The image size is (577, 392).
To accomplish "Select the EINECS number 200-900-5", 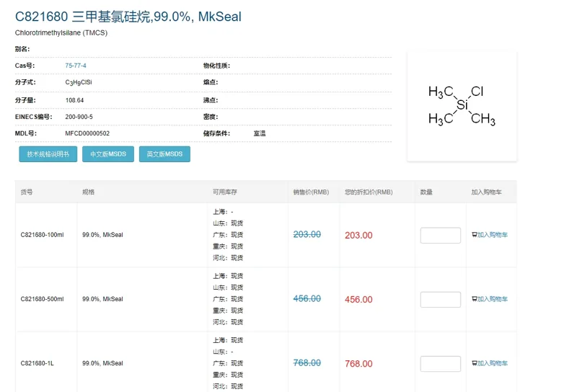I will pos(79,117).
